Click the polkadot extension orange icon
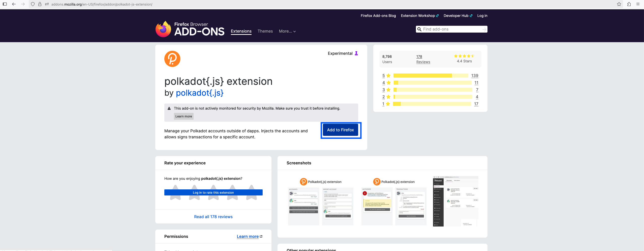 172,59
